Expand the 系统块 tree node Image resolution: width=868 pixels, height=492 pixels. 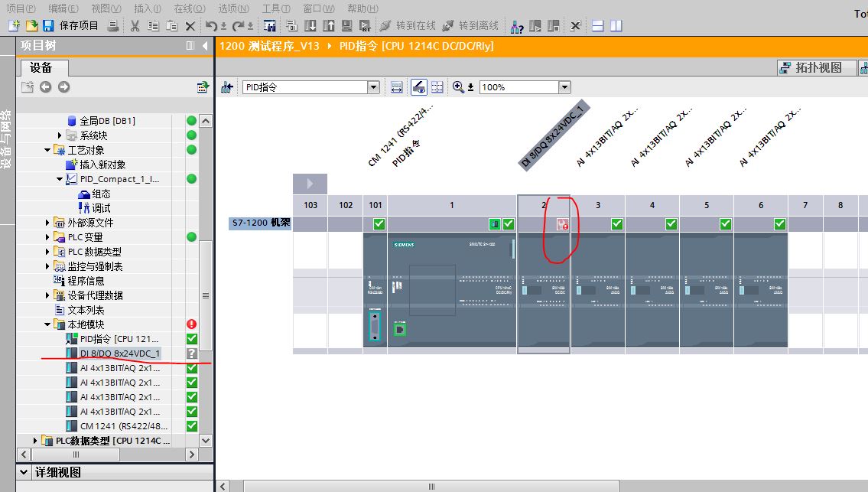[60, 135]
